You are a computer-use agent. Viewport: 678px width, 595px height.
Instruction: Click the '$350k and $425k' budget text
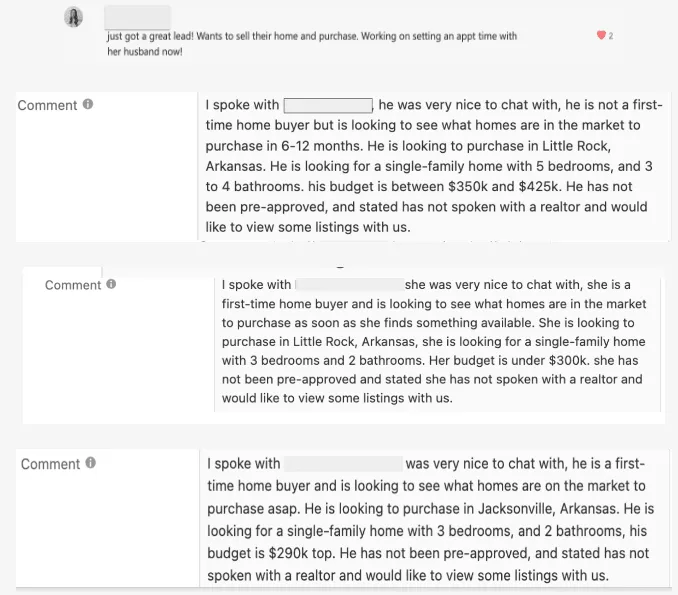point(503,186)
